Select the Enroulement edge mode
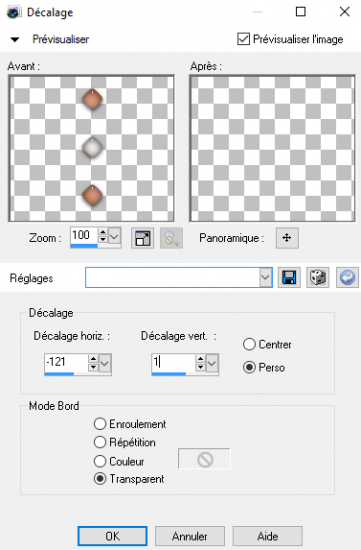The width and height of the screenshot is (361, 550). (x=100, y=424)
